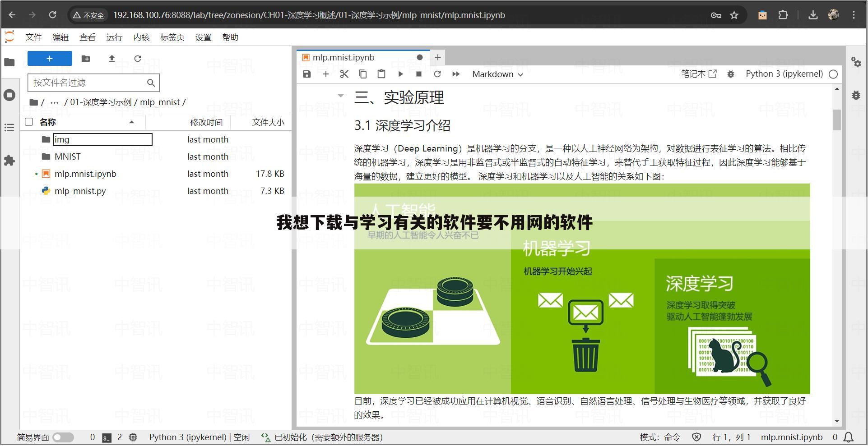Navigate to 01-深度学习示例 breadcrumb
This screenshot has width=868, height=446.
101,102
